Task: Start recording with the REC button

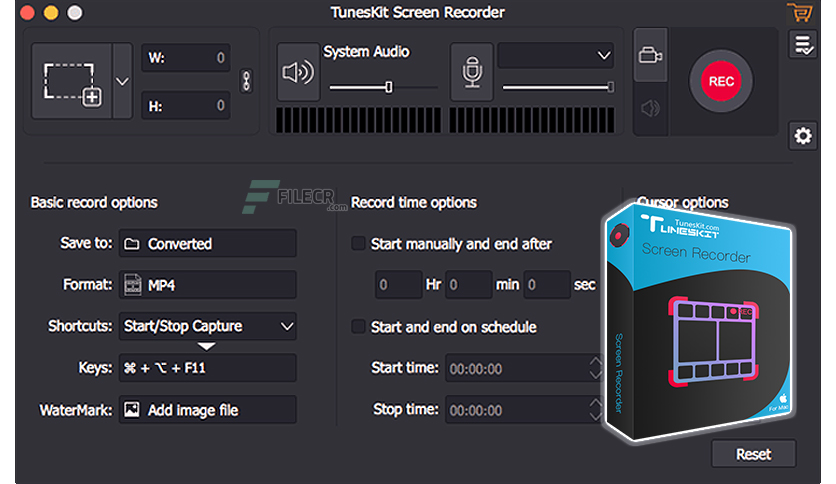Action: tap(721, 81)
